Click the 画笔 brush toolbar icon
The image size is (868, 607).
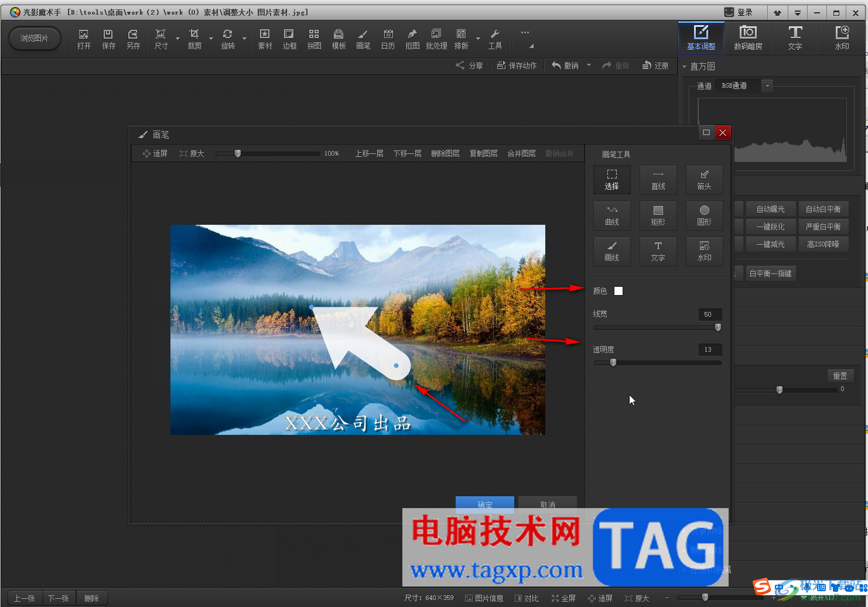[363, 39]
